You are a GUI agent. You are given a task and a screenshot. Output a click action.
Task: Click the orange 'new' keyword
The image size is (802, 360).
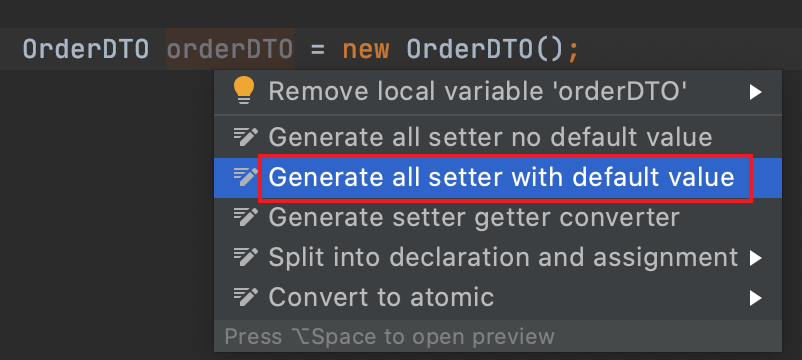coord(366,50)
